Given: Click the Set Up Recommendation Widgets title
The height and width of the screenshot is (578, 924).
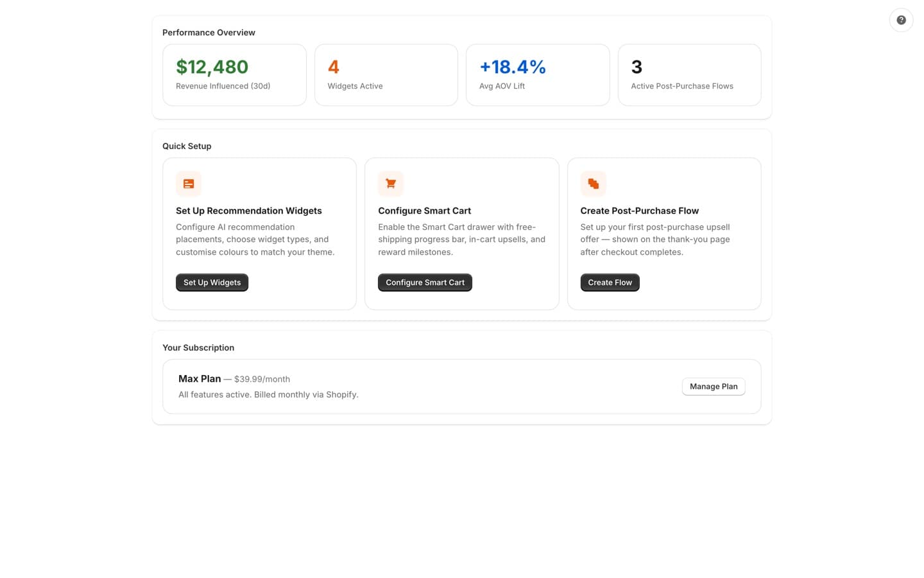Looking at the screenshot, I should tap(249, 211).
